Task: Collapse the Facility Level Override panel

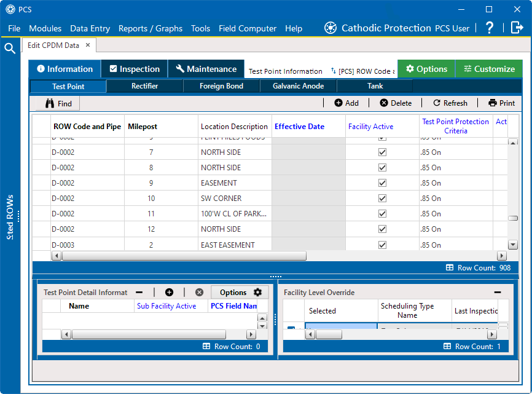Action: (498, 293)
